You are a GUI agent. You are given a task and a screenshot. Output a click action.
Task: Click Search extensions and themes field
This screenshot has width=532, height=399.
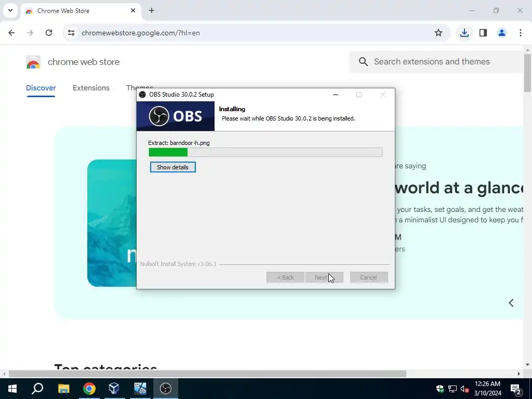[x=437, y=62]
